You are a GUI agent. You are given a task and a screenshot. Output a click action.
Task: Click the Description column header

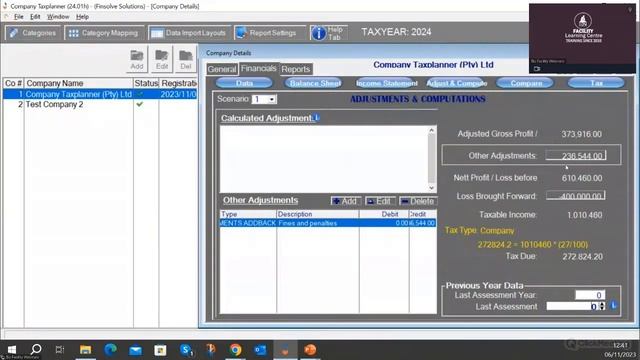click(x=318, y=214)
